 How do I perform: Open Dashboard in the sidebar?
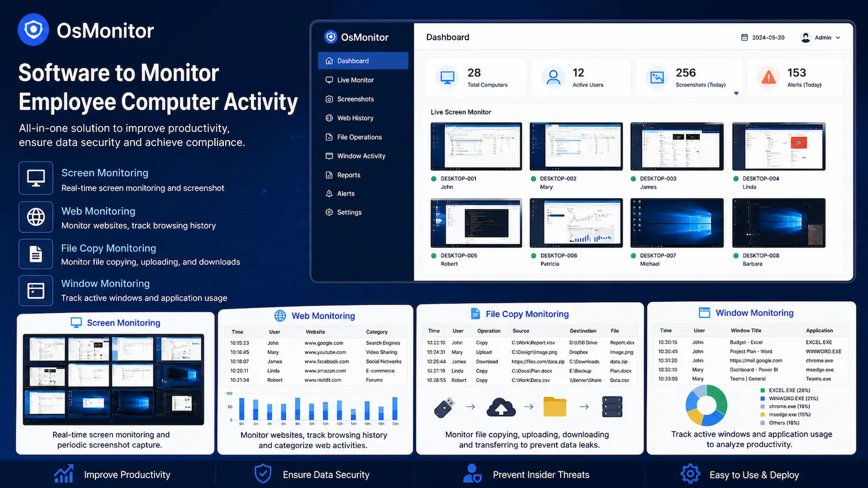[363, 61]
